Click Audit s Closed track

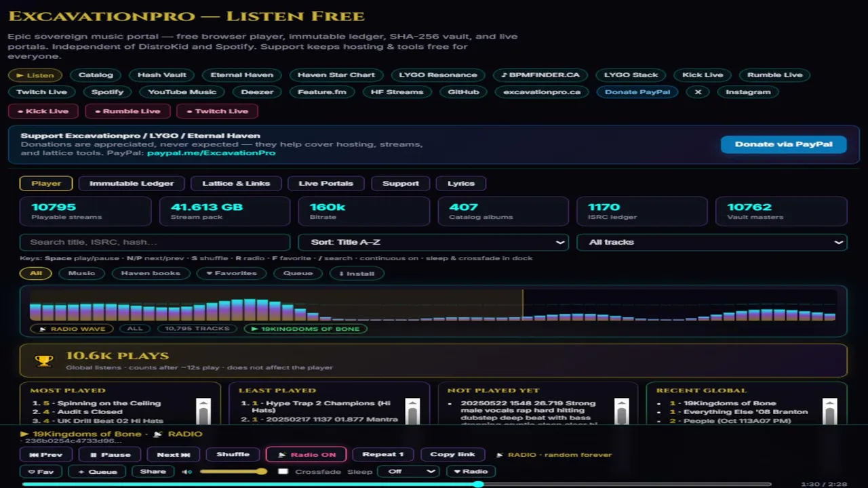(90, 412)
